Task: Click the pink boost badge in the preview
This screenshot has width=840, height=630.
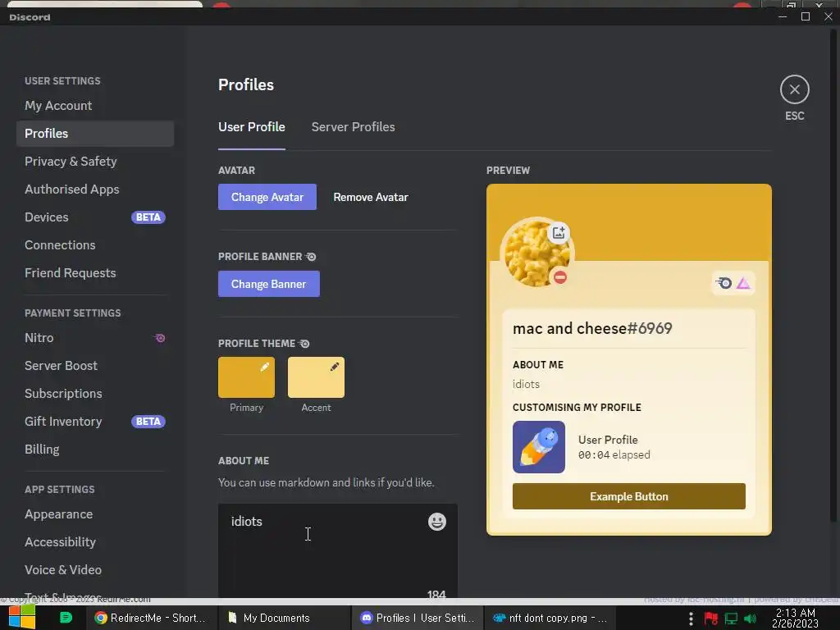Action: (x=743, y=283)
